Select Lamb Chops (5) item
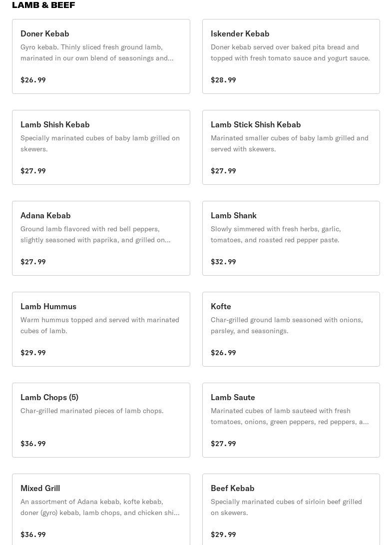392x545 pixels. [101, 420]
